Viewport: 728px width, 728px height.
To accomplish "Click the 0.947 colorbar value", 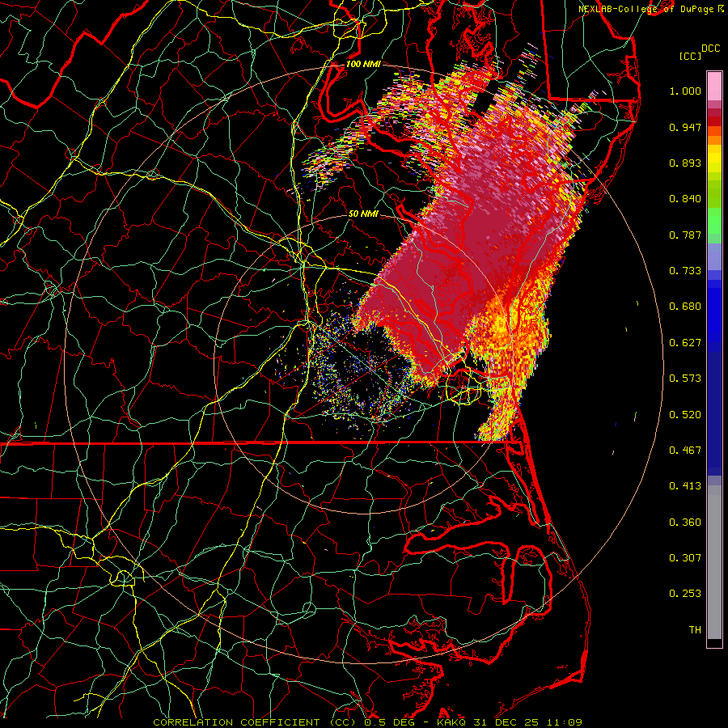I will pos(685,127).
